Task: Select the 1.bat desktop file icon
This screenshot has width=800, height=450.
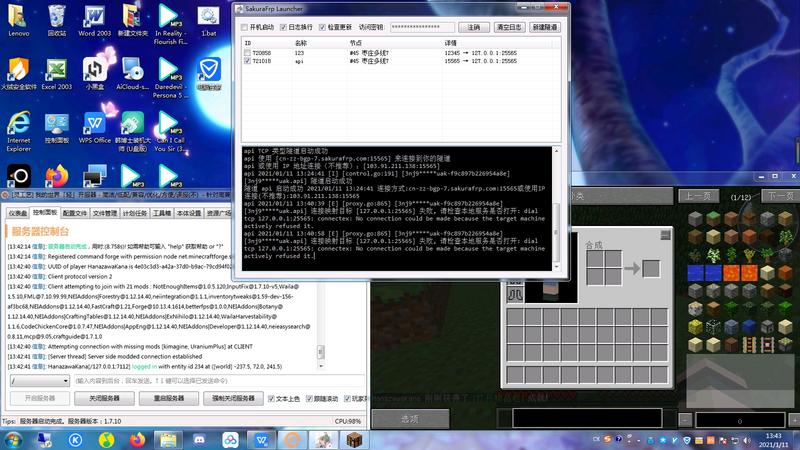Action: coord(209,20)
